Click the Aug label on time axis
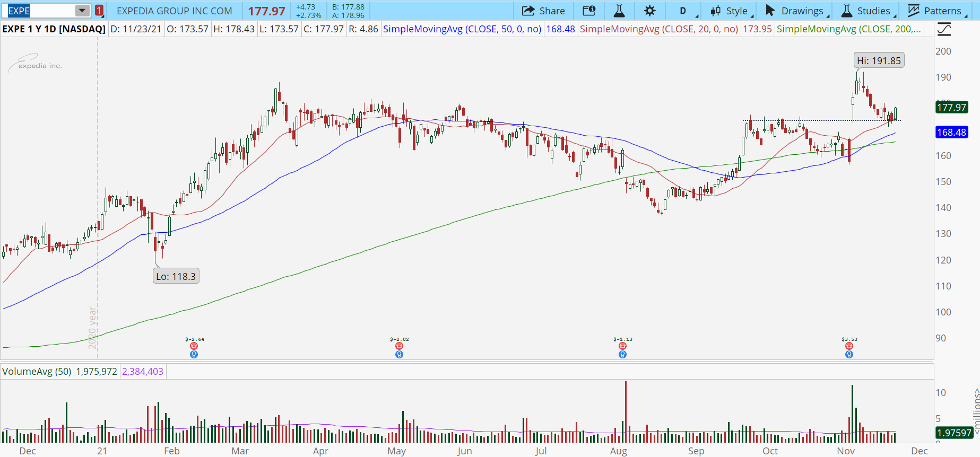980x457 pixels. (619, 451)
